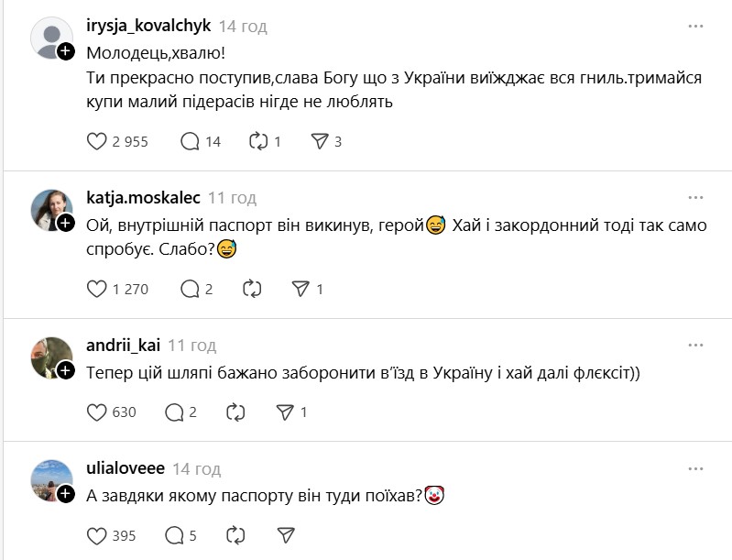Follow andrii_kai via avatar plus badge
The image size is (732, 560).
tap(66, 370)
